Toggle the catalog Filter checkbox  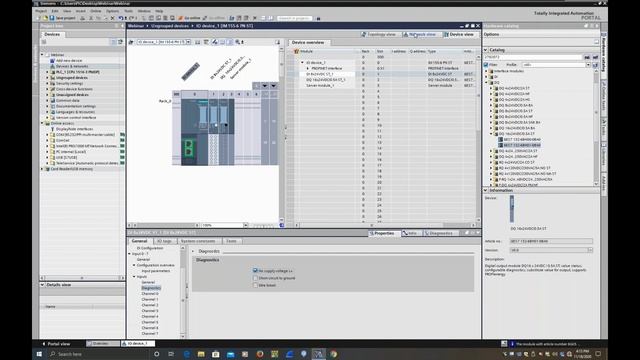click(x=486, y=65)
